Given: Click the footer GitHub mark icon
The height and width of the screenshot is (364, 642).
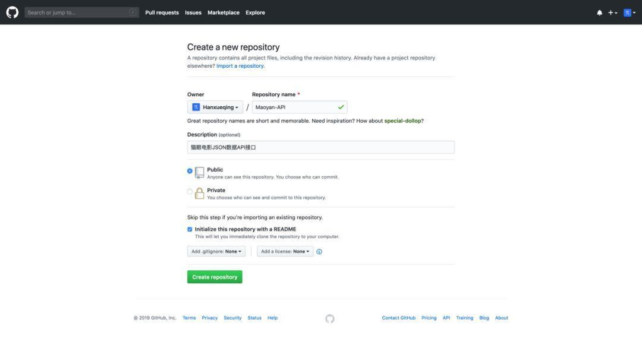Looking at the screenshot, I should 329,319.
